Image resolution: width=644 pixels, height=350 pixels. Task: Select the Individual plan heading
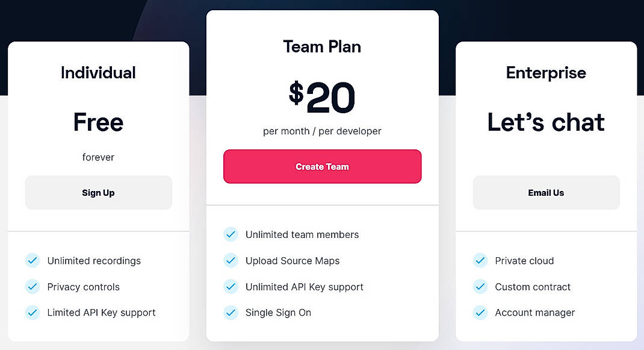pyautogui.click(x=98, y=72)
